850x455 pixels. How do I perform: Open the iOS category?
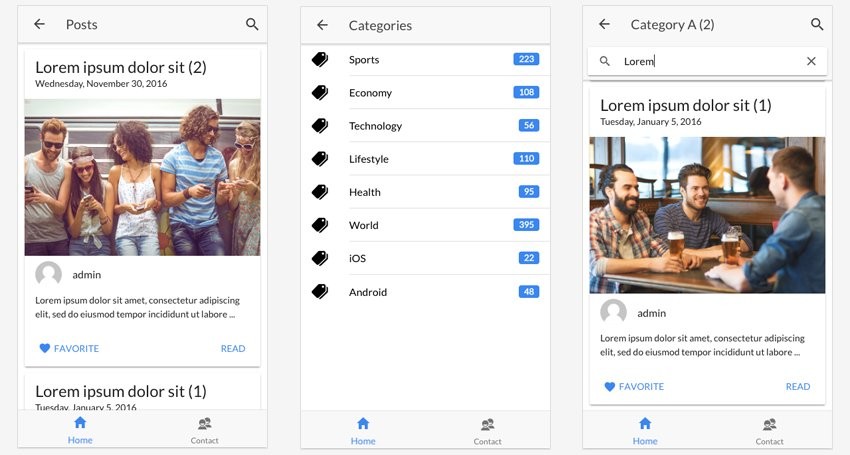[426, 258]
